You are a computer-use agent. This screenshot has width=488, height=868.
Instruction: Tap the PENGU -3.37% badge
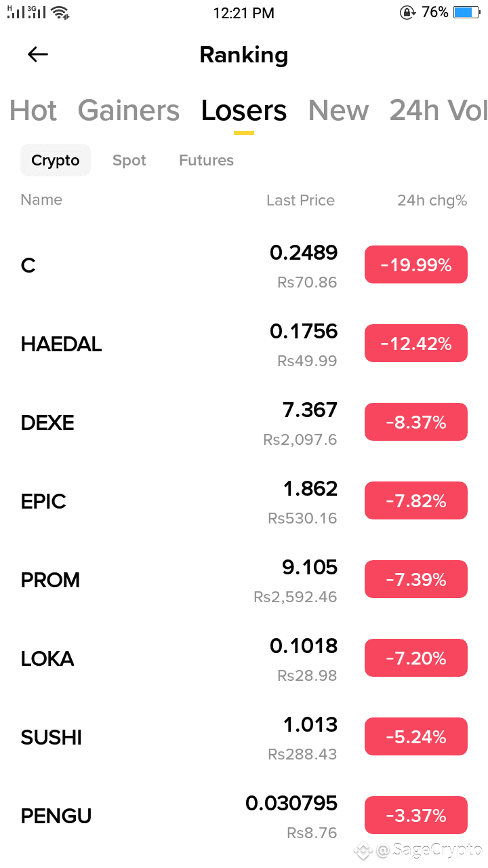[416, 815]
